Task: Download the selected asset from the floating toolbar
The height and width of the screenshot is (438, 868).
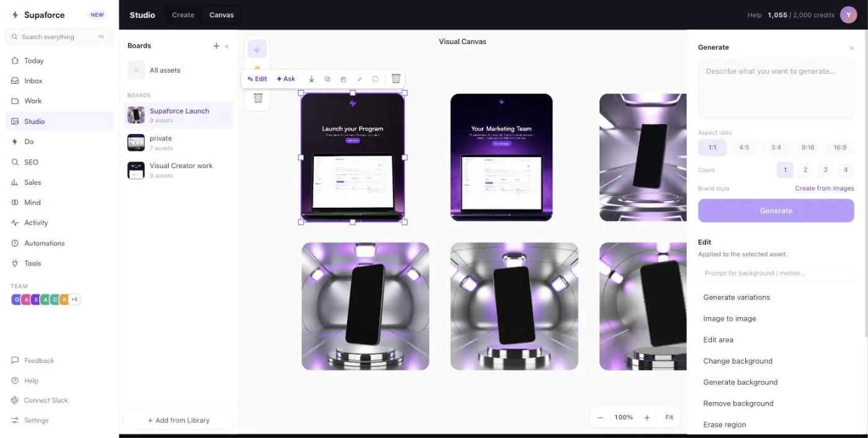Action: (311, 79)
